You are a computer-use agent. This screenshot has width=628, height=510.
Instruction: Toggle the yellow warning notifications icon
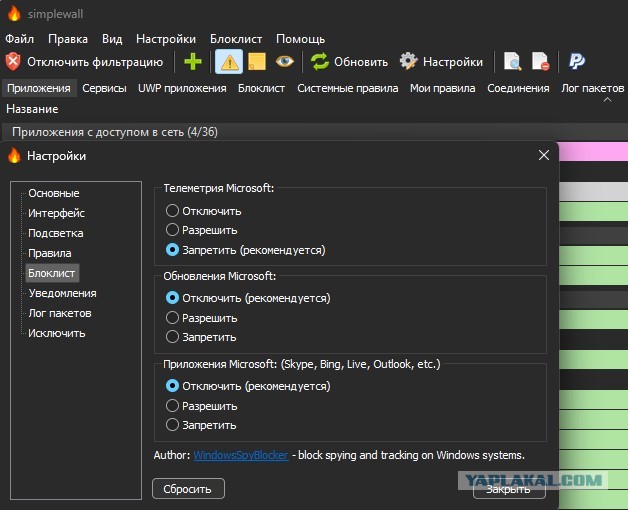pyautogui.click(x=229, y=62)
